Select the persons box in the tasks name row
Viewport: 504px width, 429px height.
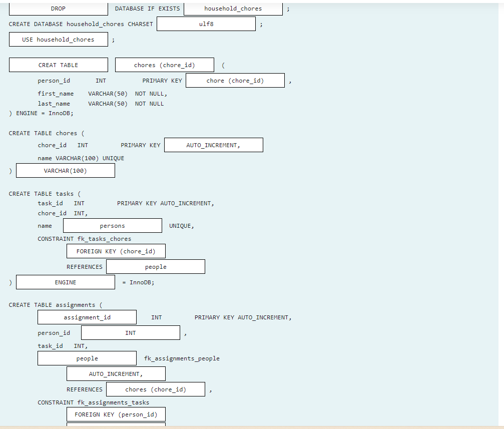(113, 226)
